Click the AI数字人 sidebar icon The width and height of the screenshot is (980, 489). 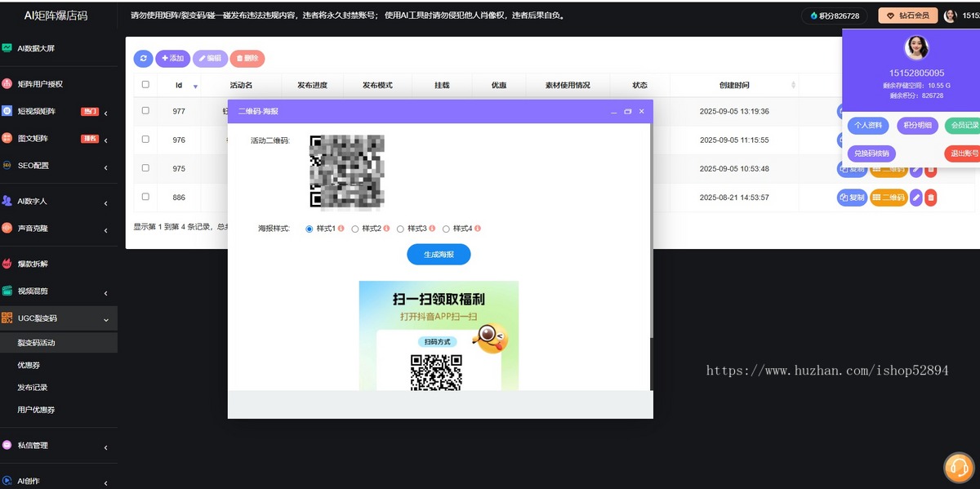7,201
